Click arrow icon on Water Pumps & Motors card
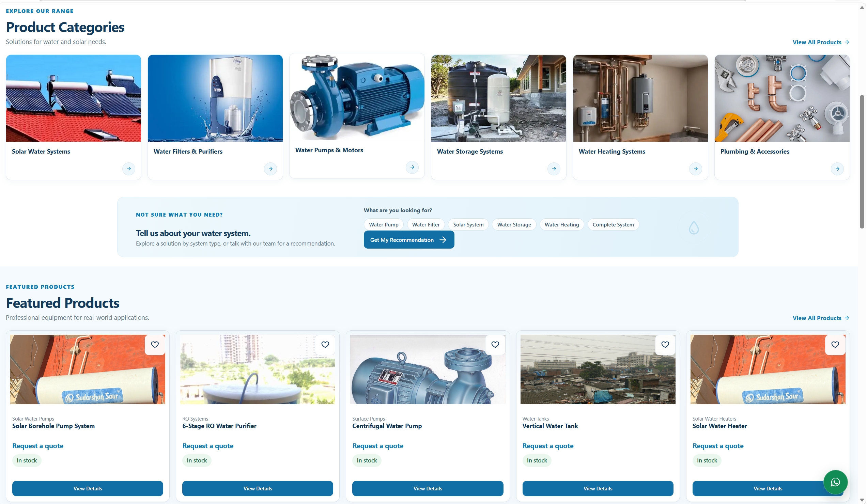 [412, 168]
